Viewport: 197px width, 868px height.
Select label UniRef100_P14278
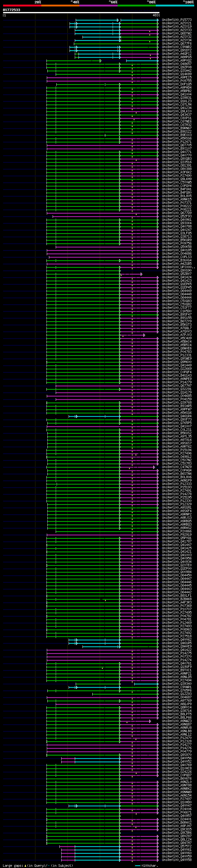click(x=176, y=494)
